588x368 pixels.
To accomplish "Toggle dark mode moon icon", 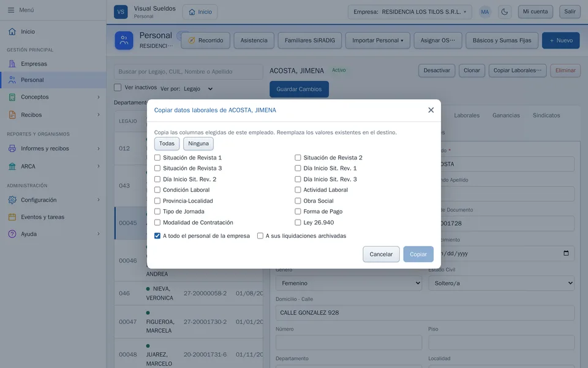I will (505, 12).
